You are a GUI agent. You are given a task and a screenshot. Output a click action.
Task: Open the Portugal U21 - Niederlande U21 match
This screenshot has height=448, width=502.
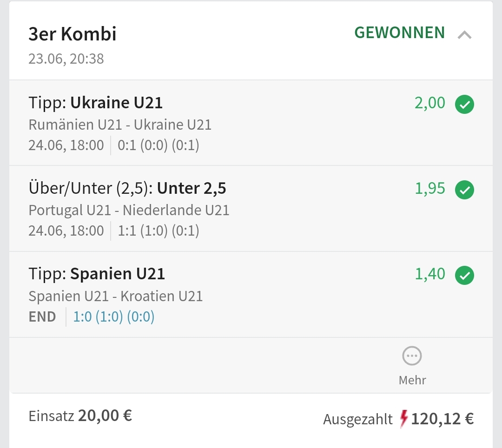pyautogui.click(x=129, y=210)
